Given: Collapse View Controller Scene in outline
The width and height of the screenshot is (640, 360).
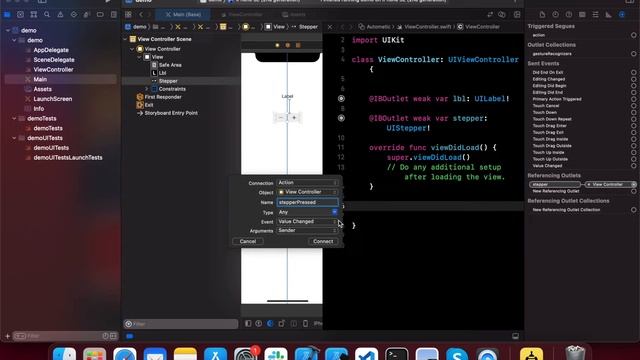Looking at the screenshot, I should [125, 39].
